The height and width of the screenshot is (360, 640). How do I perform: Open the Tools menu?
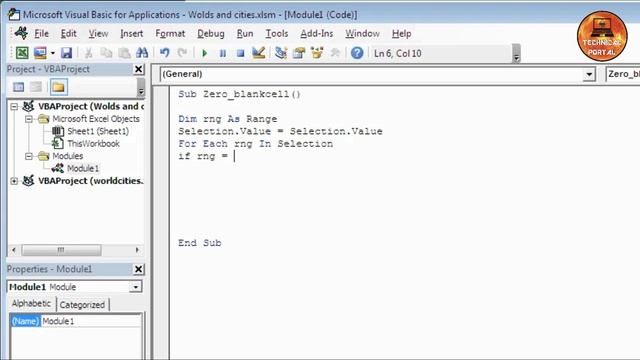pyautogui.click(x=277, y=33)
